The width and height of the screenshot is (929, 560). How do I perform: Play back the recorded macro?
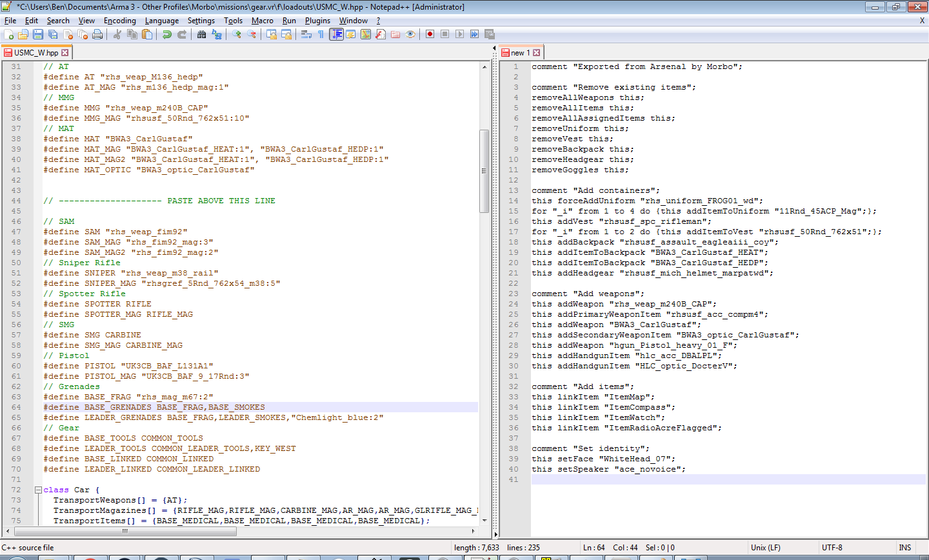click(459, 34)
